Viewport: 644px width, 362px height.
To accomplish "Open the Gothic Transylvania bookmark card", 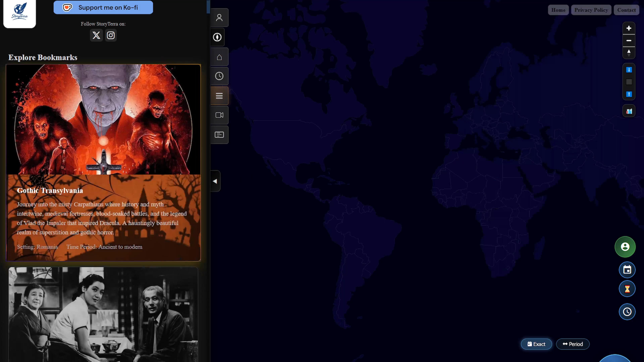I will pos(103,162).
